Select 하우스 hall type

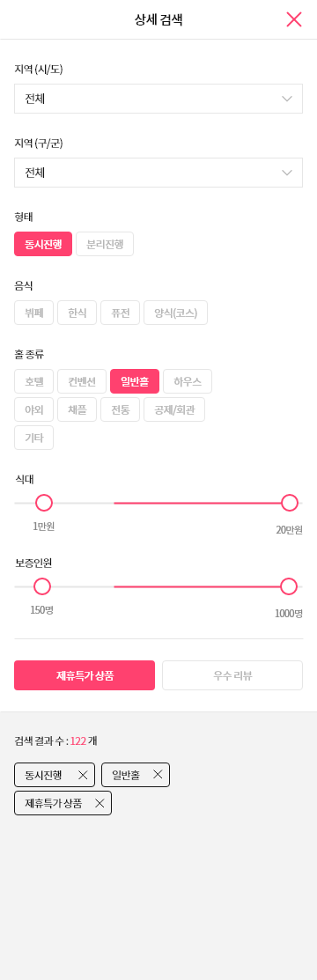188,381
